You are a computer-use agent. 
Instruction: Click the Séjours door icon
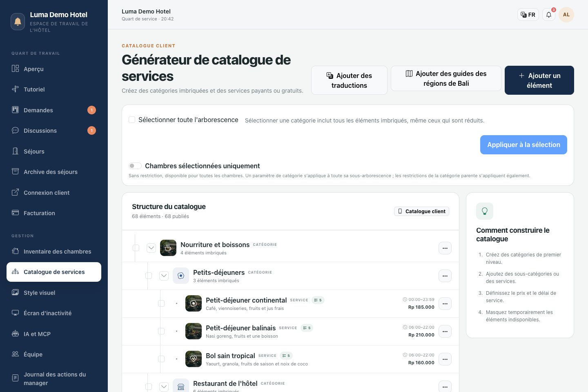point(15,151)
